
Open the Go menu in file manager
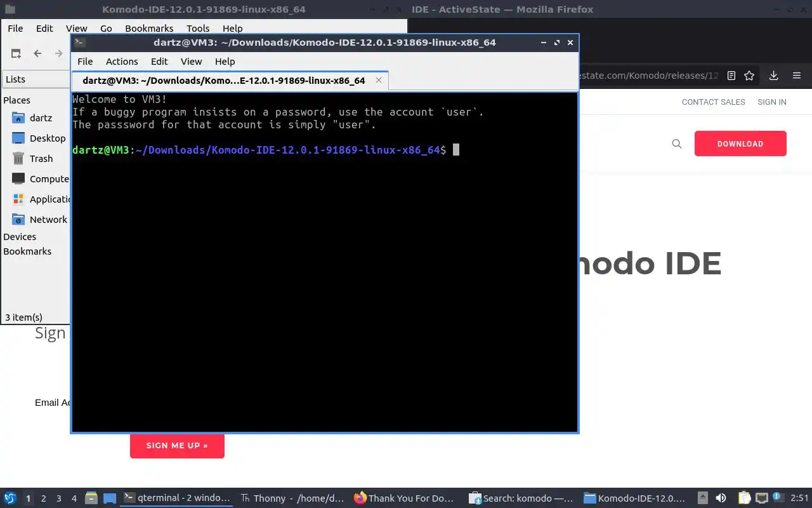pyautogui.click(x=106, y=29)
